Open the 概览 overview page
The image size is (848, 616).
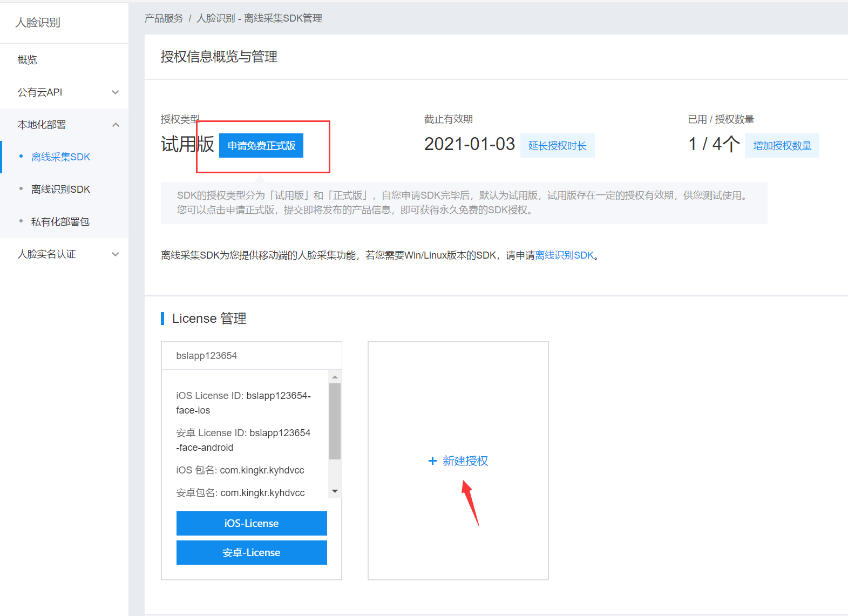pyautogui.click(x=28, y=60)
